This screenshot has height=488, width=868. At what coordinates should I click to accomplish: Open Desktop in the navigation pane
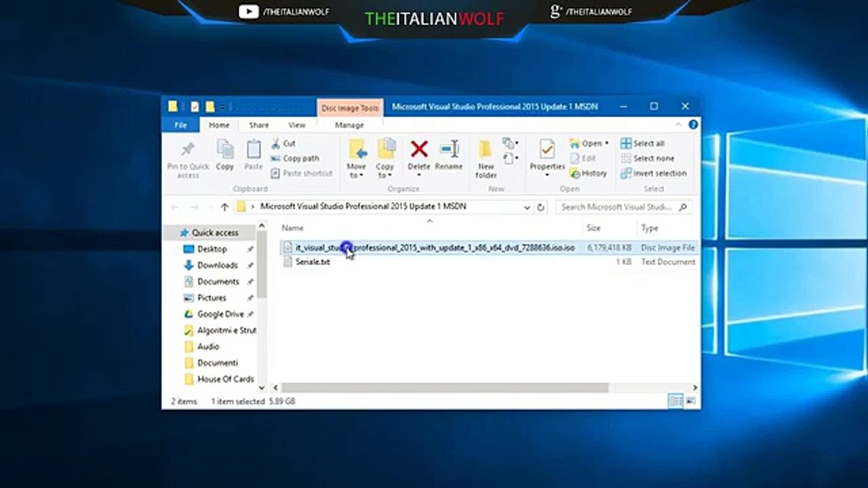click(212, 249)
